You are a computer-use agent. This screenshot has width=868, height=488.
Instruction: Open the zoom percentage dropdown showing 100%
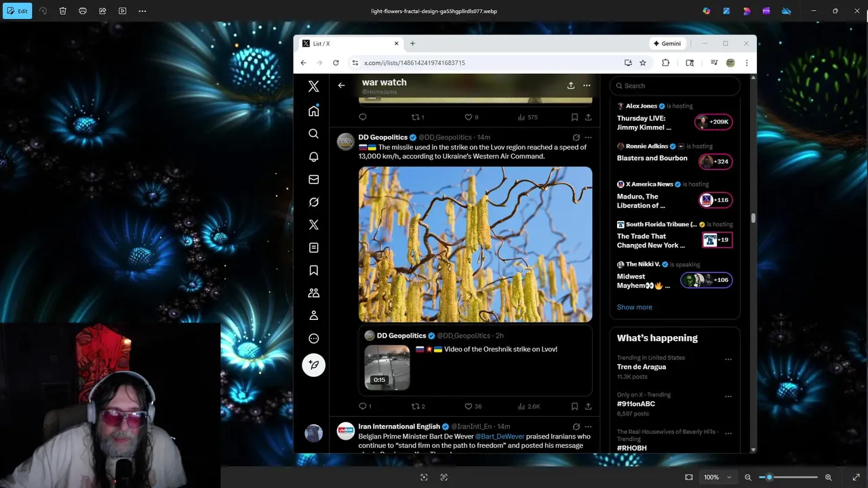[x=717, y=477]
